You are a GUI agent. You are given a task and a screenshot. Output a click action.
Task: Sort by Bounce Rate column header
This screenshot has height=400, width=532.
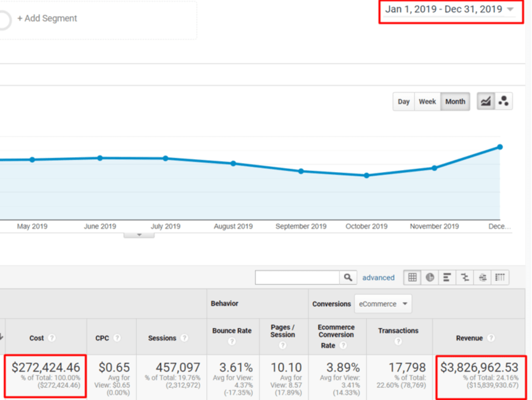coord(232,331)
